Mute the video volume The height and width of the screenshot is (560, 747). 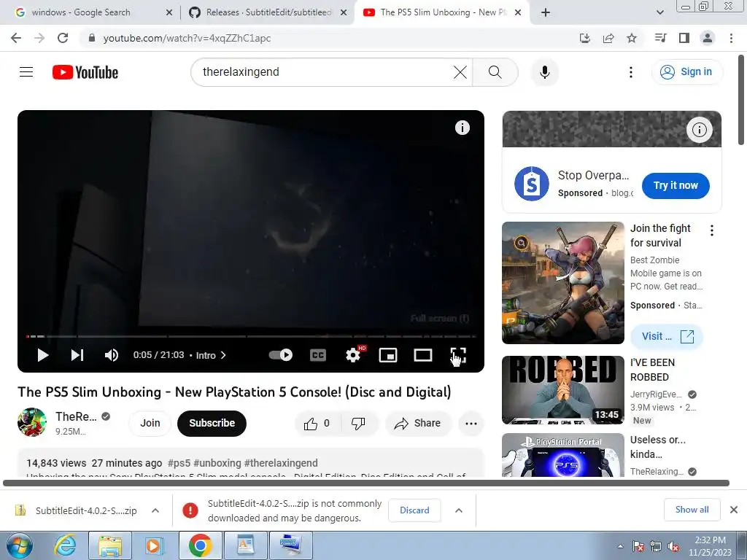pyautogui.click(x=112, y=355)
